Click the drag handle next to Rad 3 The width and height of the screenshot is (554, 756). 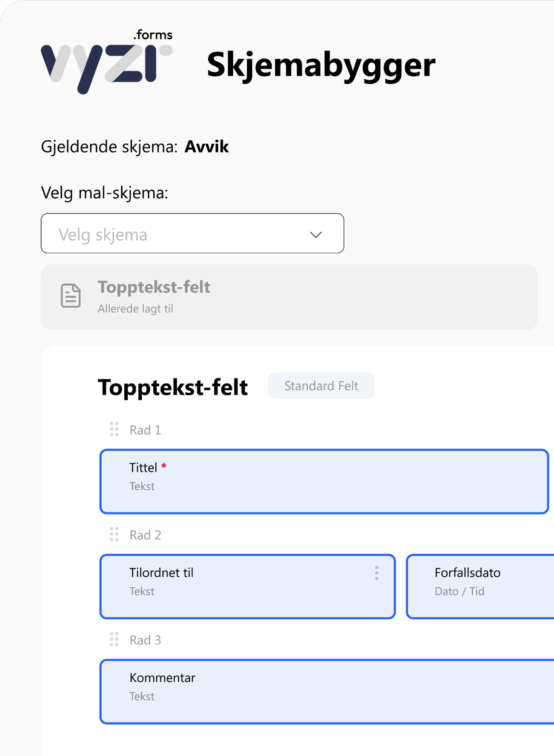(114, 640)
